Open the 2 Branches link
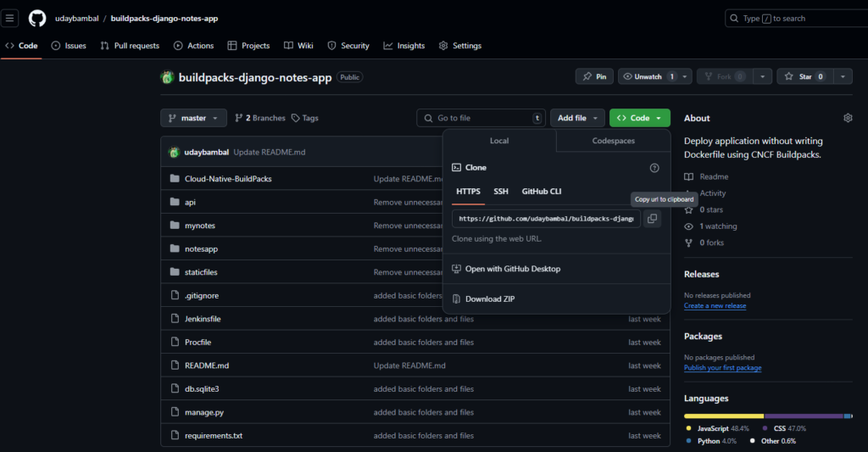This screenshot has height=452, width=868. tap(260, 118)
